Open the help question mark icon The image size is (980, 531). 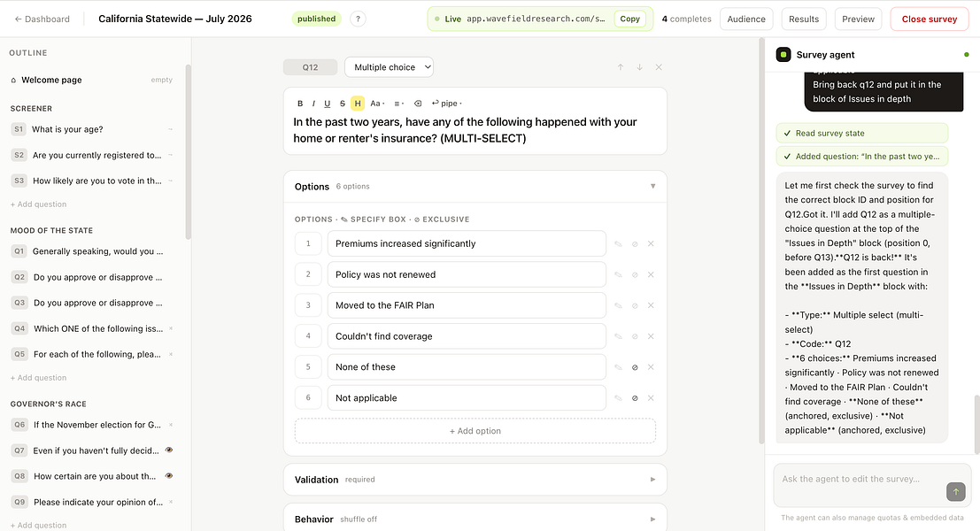[359, 19]
